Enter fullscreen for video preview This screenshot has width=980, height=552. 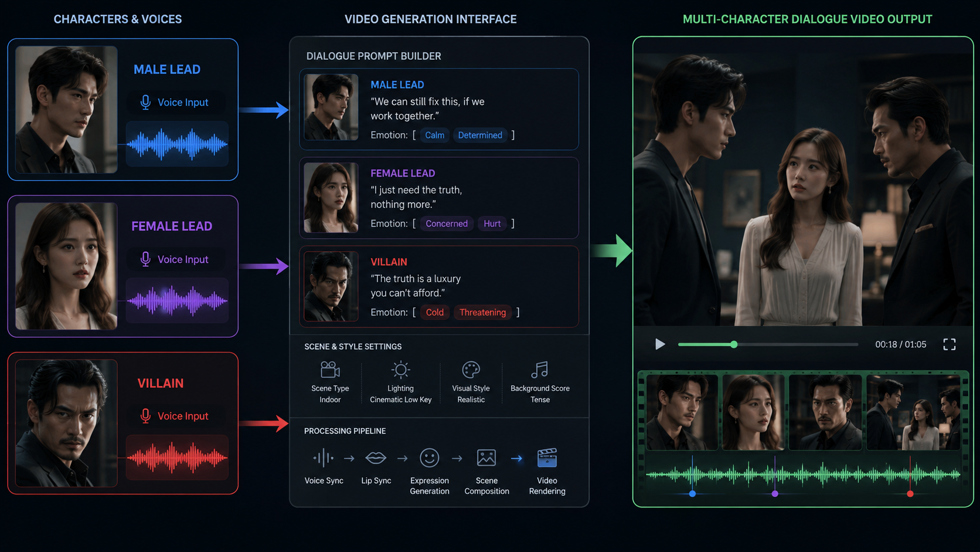pos(950,344)
